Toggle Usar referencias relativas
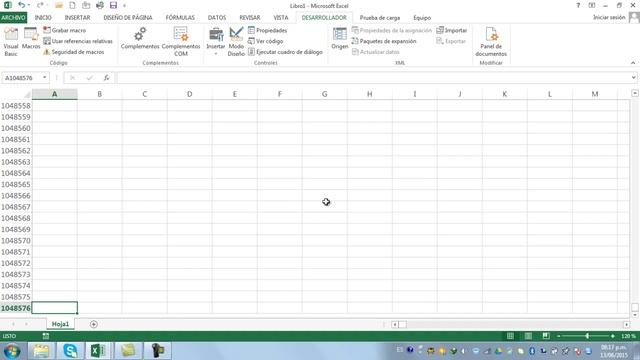This screenshot has height=360, width=640. [x=78, y=41]
